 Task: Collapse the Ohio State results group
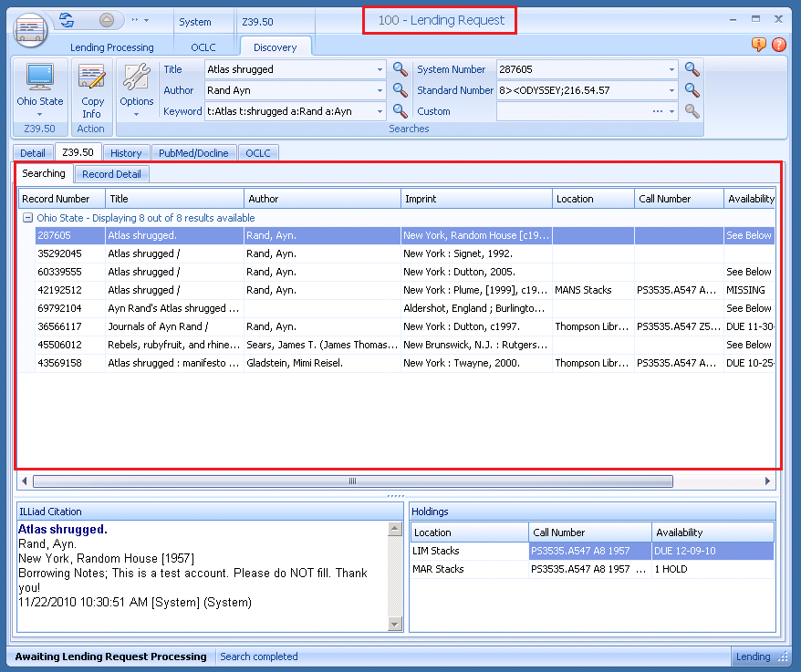tap(27, 218)
